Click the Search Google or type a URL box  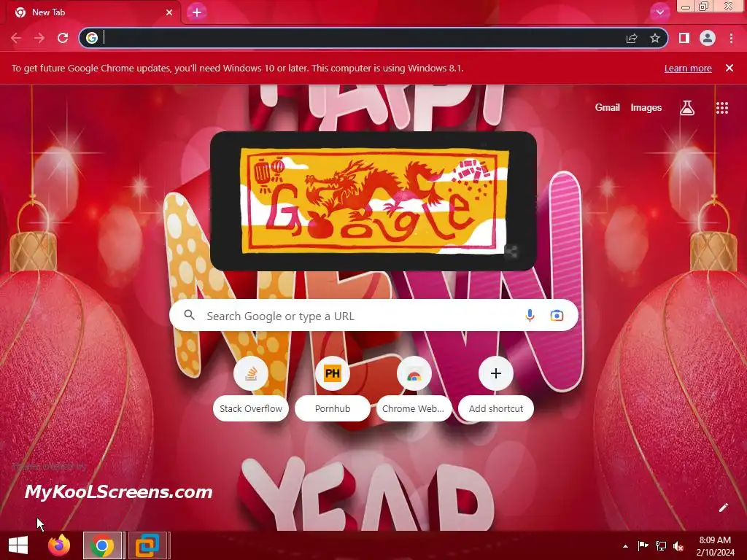[x=373, y=315]
